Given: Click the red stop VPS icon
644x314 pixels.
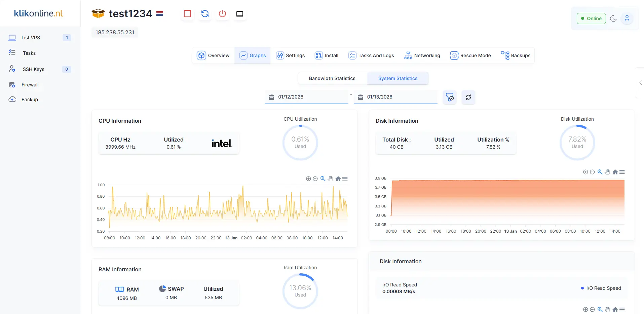Looking at the screenshot, I should [x=187, y=14].
